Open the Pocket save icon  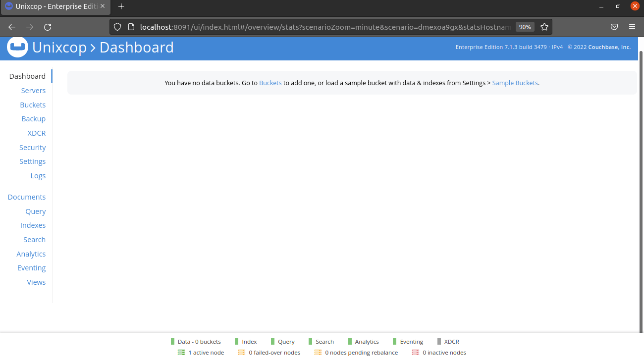point(614,27)
